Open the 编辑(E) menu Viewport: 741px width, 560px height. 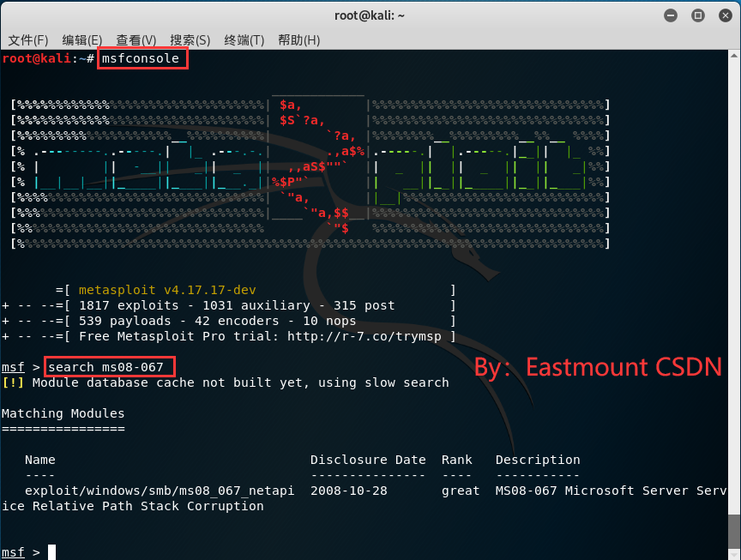(82, 40)
